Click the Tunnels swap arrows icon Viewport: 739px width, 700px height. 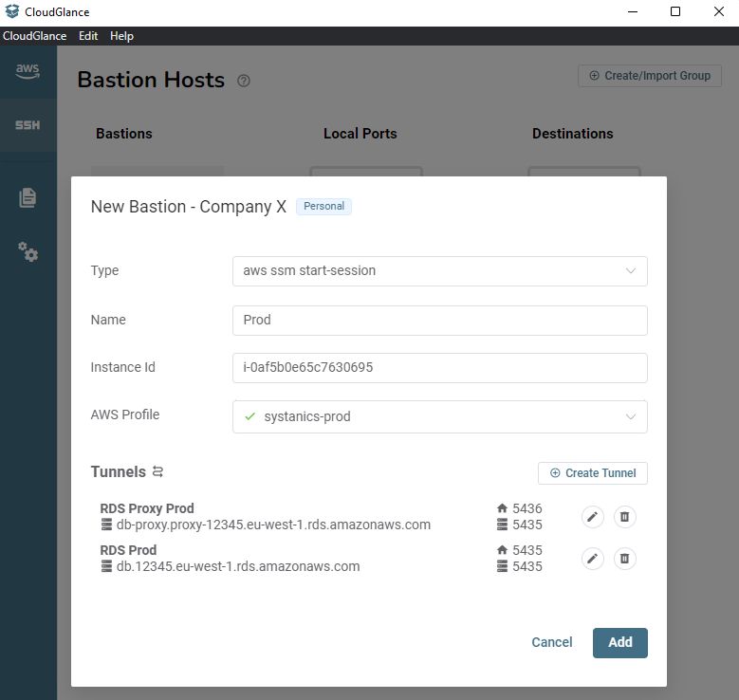click(157, 471)
